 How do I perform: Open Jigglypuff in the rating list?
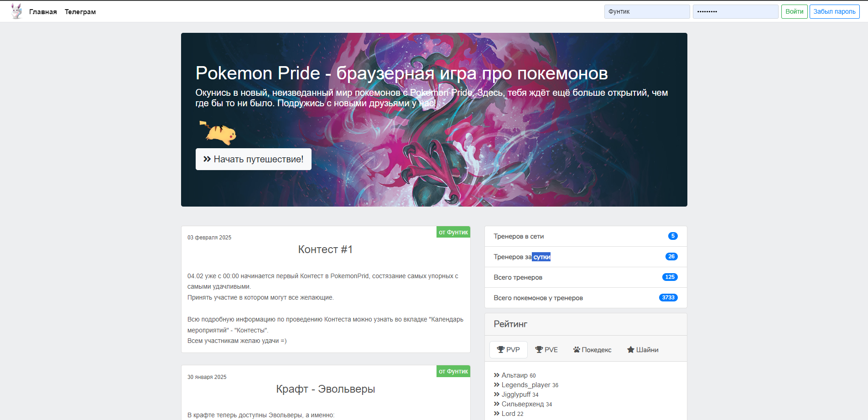[x=516, y=394]
